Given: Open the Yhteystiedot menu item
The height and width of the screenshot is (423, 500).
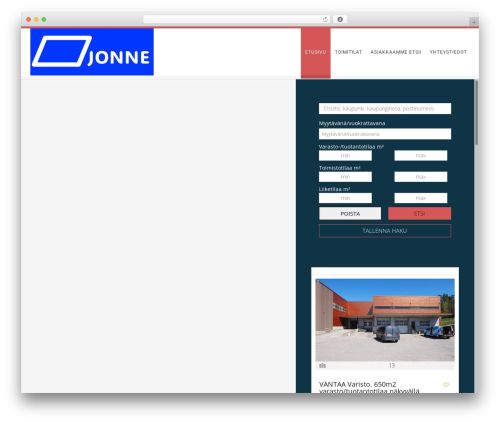Looking at the screenshot, I should 448,52.
